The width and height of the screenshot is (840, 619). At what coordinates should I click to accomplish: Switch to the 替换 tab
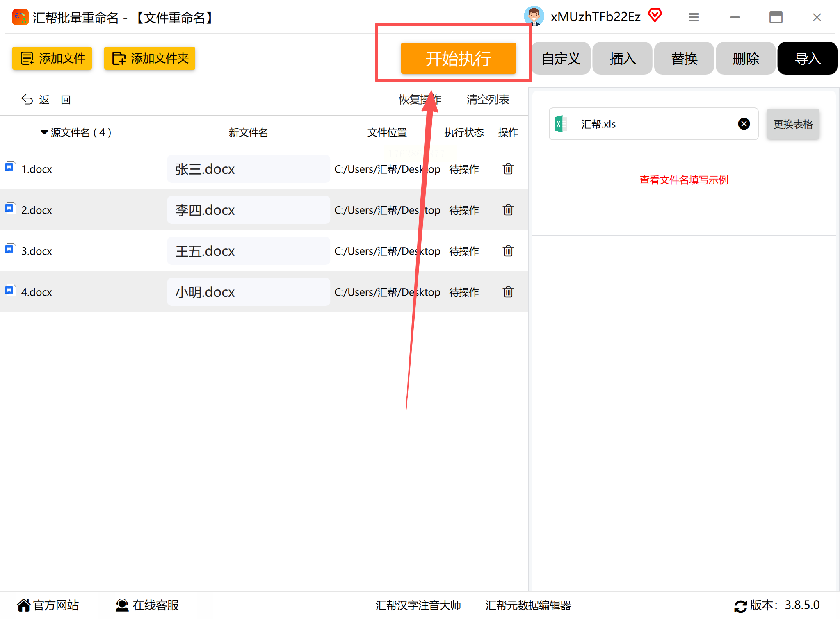684,59
